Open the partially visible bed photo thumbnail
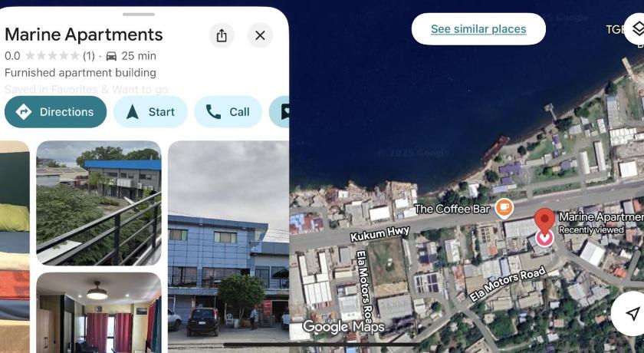644x353 pixels. tap(15, 246)
